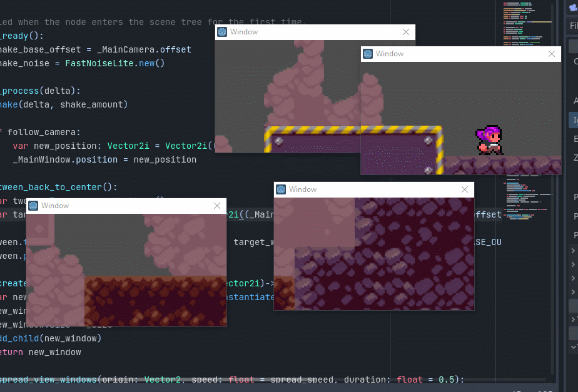578x392 pixels.
Task: Click "var new_position: Vector2i" declaration
Action: point(81,146)
